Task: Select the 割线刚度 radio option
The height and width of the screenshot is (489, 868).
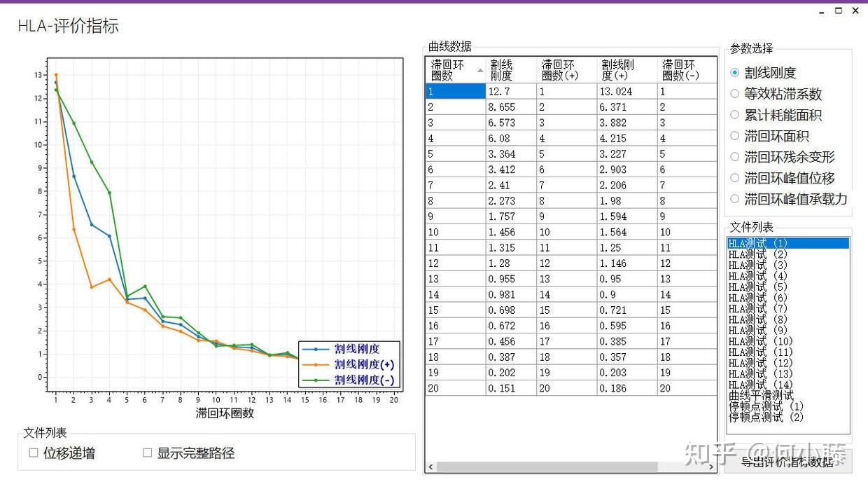Action: (x=763, y=73)
